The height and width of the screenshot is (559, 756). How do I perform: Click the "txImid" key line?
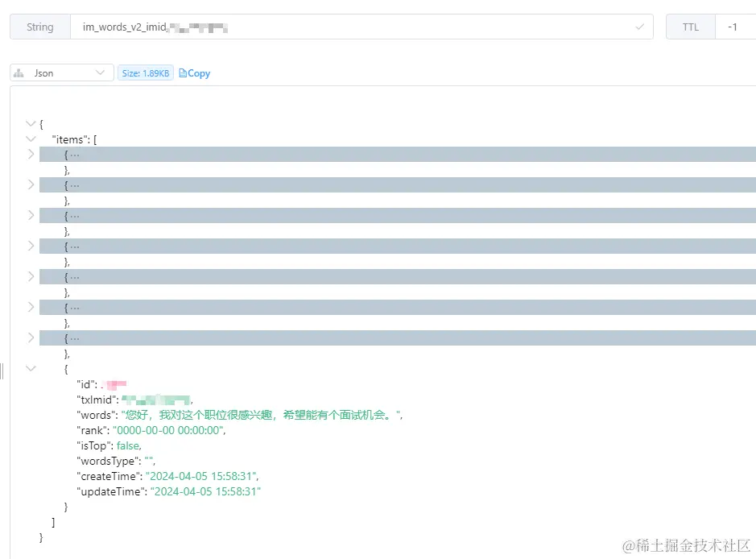(134, 400)
